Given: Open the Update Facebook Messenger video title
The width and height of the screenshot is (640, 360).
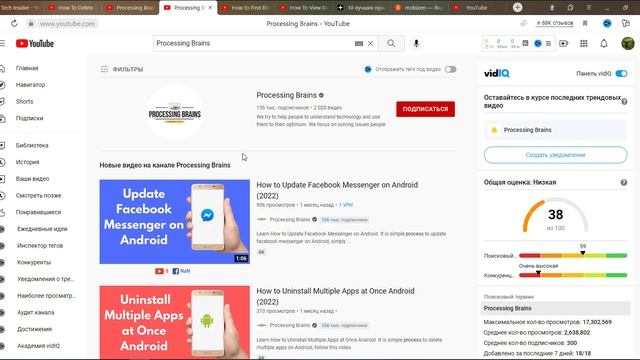Looking at the screenshot, I should [337, 190].
